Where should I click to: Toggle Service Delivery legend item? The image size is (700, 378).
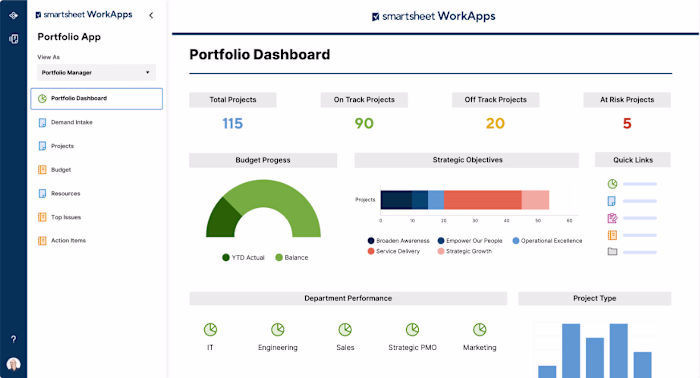[394, 251]
